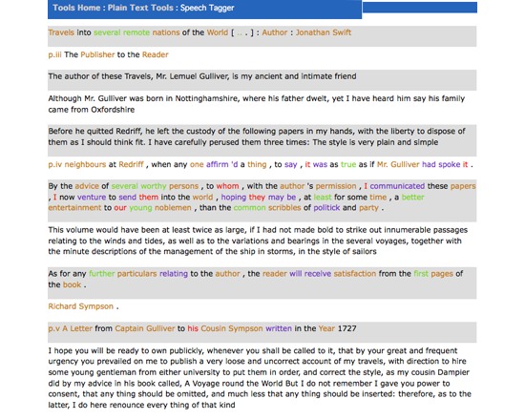This screenshot has width=525, height=420.
Task: Open the Tools Home breadcrumb link
Action: coord(76,8)
